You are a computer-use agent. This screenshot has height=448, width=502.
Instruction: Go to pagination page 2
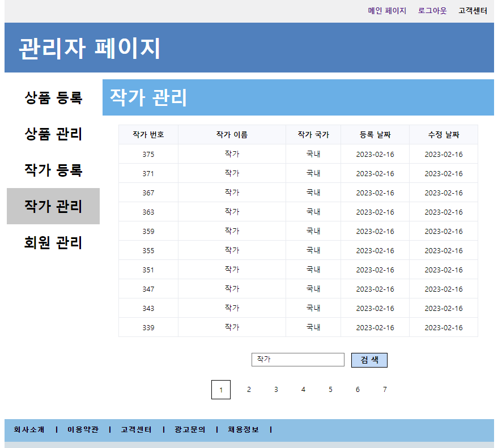click(x=249, y=390)
